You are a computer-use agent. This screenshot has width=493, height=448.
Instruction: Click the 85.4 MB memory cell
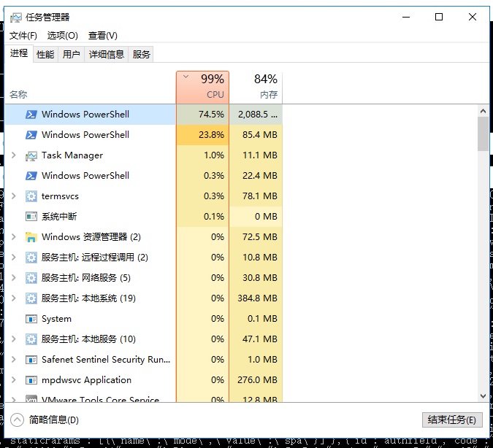[x=256, y=135]
